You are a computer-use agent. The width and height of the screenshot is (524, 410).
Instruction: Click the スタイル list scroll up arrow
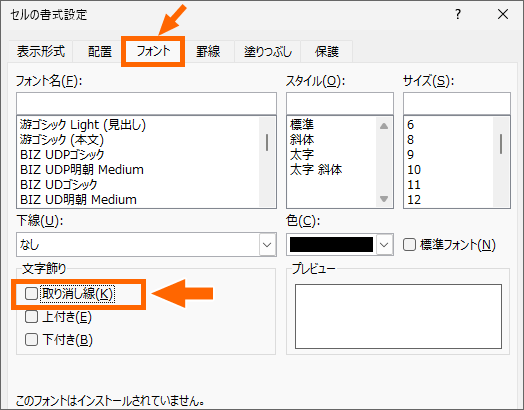pos(384,126)
